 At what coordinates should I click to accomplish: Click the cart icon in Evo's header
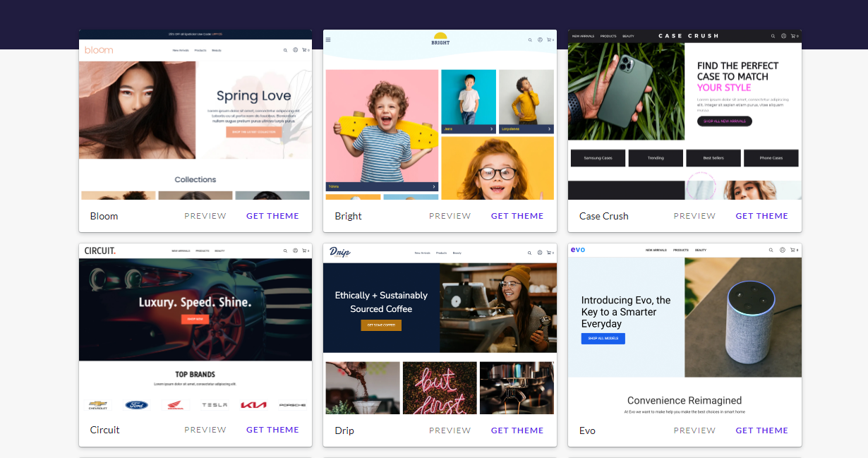[793, 250]
